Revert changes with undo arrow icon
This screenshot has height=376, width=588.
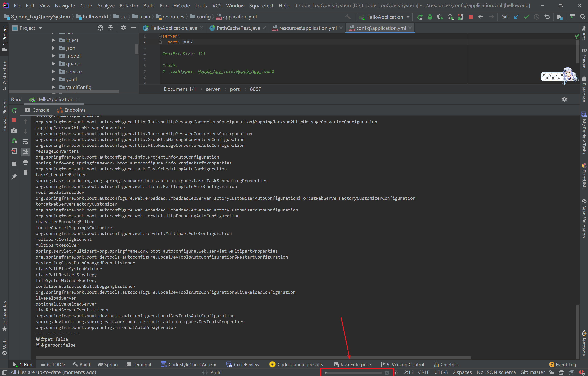[547, 17]
